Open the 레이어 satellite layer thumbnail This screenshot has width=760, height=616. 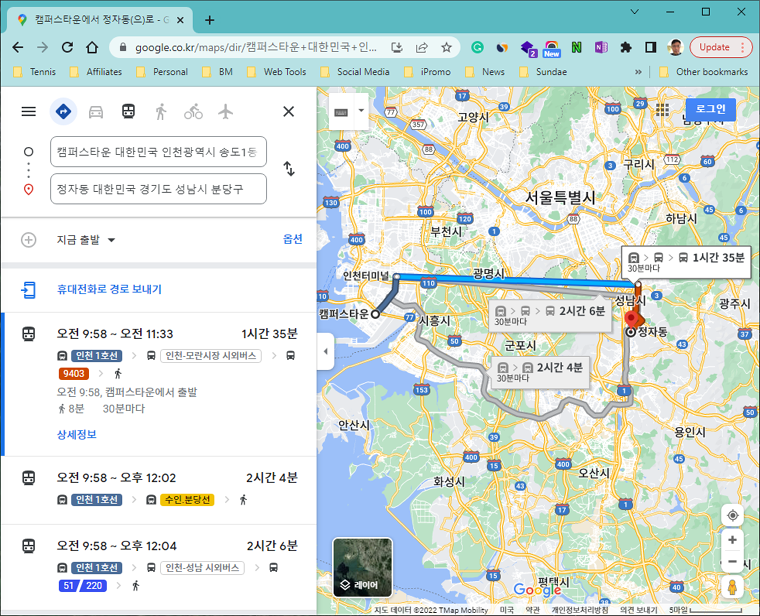point(363,567)
